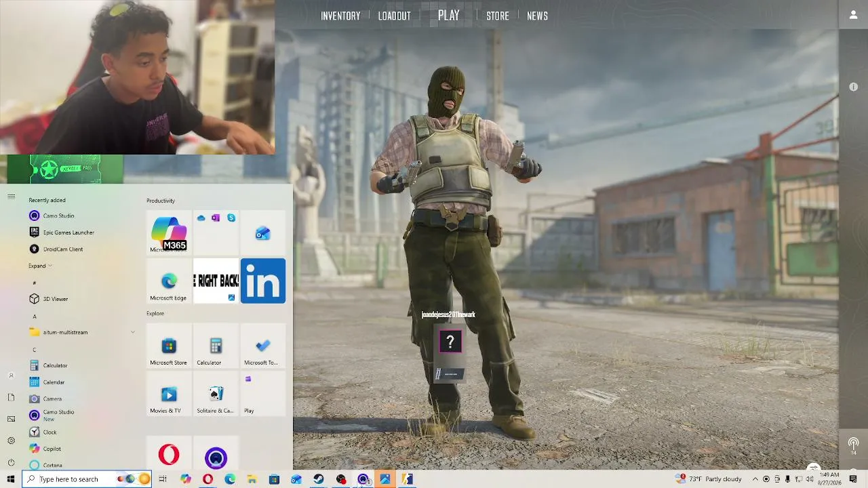The height and width of the screenshot is (488, 868).
Task: Open the Movies & TV tile
Action: (169, 394)
